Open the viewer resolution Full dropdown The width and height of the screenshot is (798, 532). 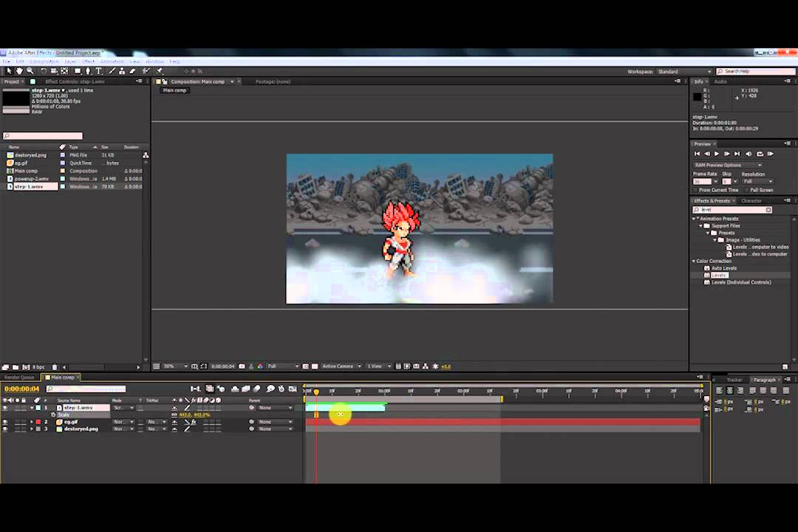pos(283,366)
